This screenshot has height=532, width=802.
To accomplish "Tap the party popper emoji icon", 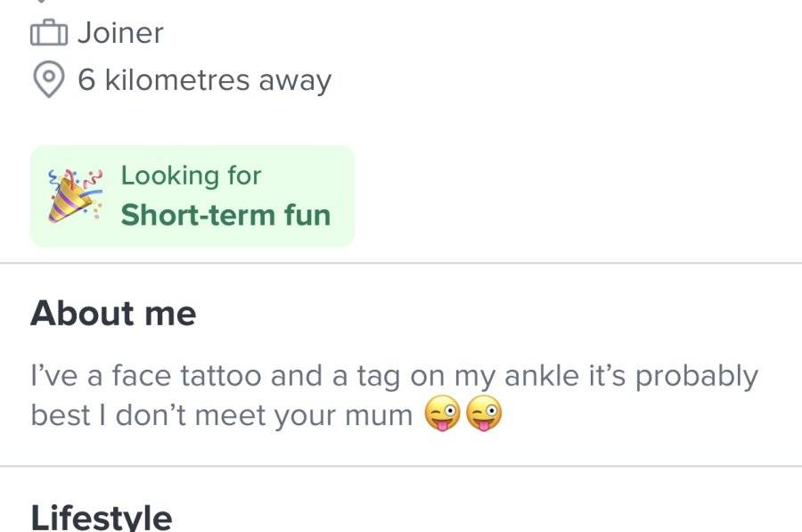I will [75, 196].
